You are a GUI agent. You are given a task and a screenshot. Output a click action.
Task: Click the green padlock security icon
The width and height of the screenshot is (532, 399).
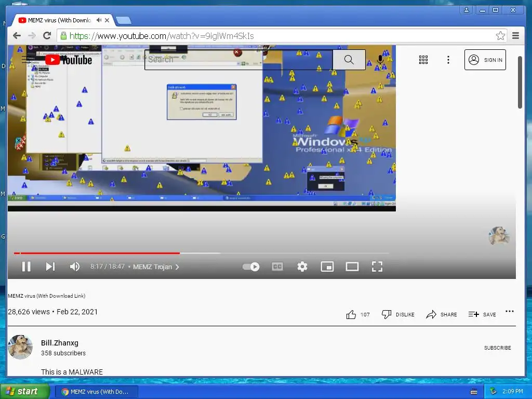[63, 36]
